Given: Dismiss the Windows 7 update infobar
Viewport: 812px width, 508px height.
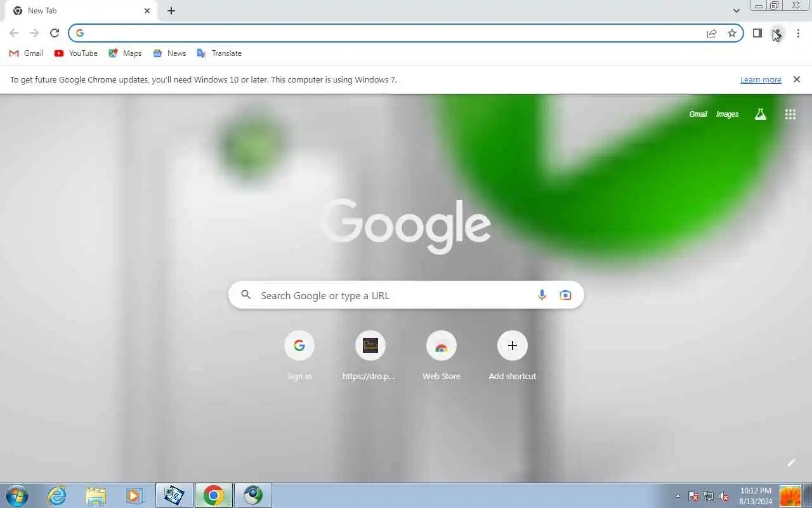Looking at the screenshot, I should pos(797,79).
